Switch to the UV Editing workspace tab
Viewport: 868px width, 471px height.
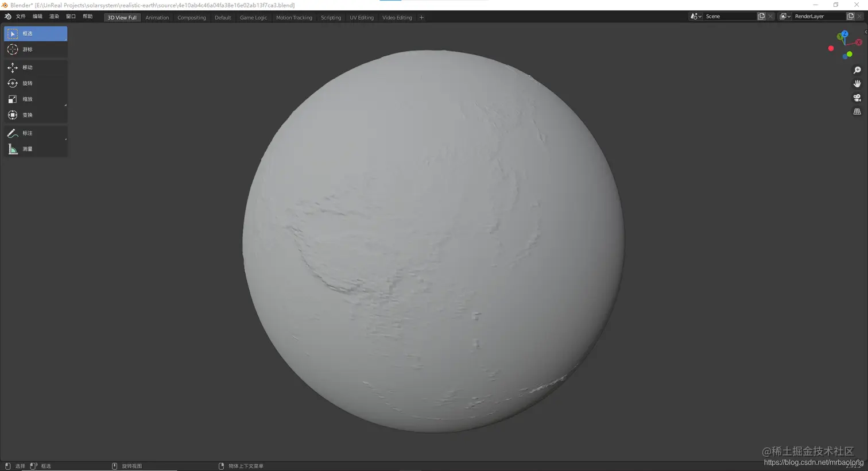point(362,18)
